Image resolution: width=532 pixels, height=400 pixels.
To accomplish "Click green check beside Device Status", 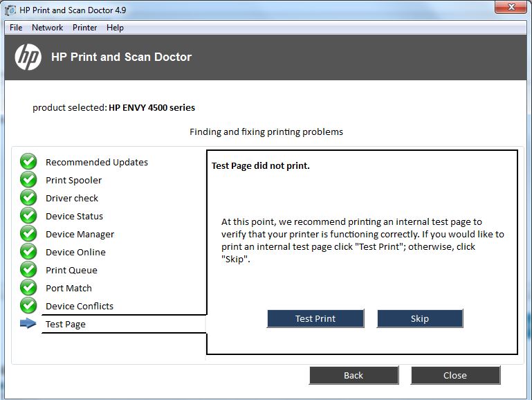I will click(x=28, y=215).
